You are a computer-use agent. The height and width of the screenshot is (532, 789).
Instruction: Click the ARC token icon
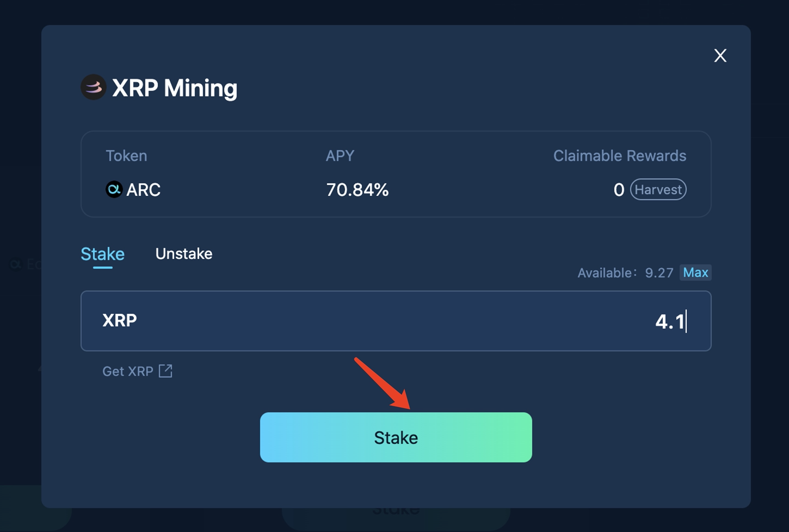pos(114,189)
